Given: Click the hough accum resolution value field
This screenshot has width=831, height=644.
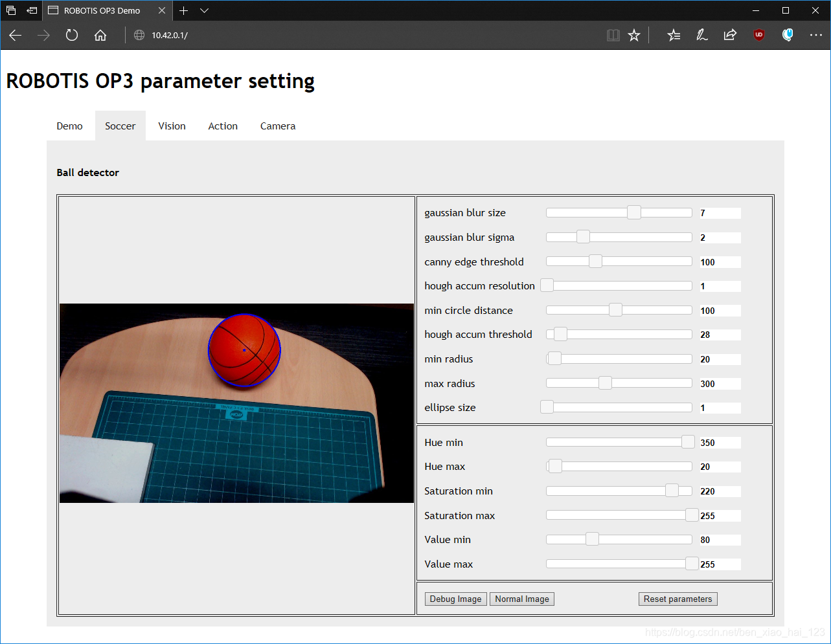Looking at the screenshot, I should [720, 286].
